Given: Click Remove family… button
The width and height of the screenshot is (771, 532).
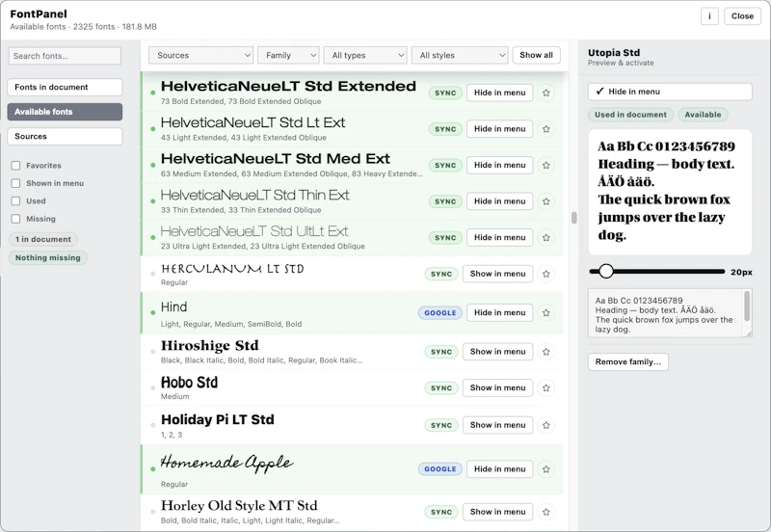Looking at the screenshot, I should (628, 361).
